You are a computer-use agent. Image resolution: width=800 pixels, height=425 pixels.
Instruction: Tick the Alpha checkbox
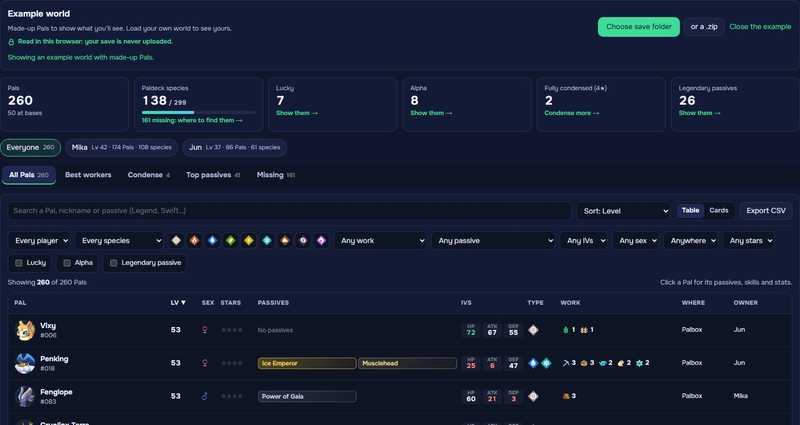tap(66, 263)
